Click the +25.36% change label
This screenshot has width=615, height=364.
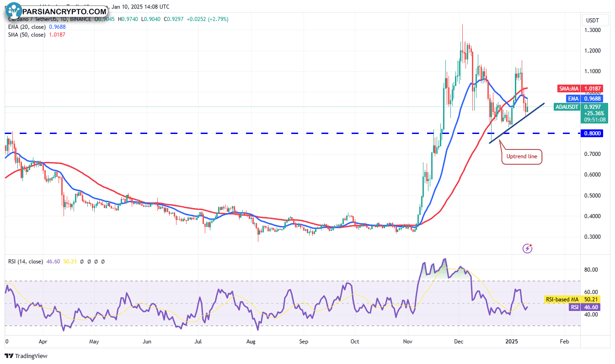pos(594,113)
